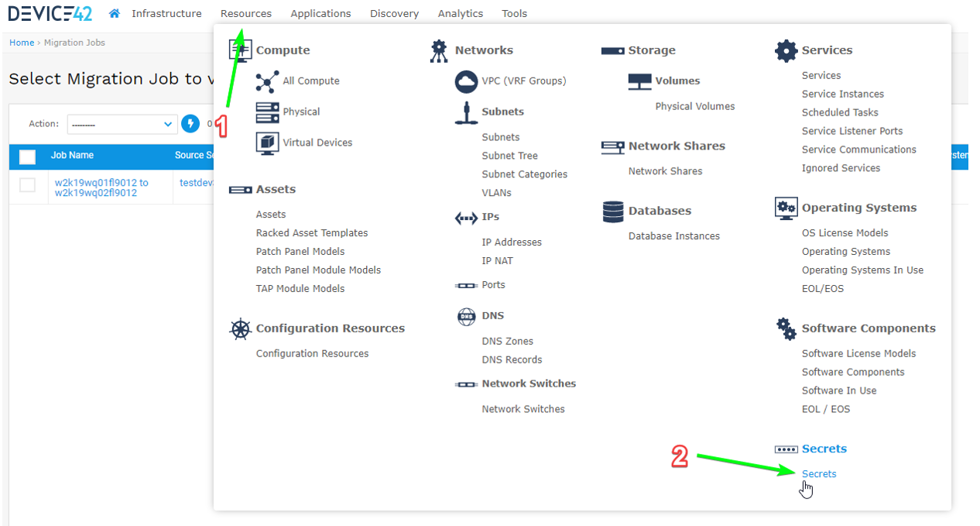Check the w2k19wq01fl9012 job row checkbox
The image size is (980, 526).
point(27,184)
